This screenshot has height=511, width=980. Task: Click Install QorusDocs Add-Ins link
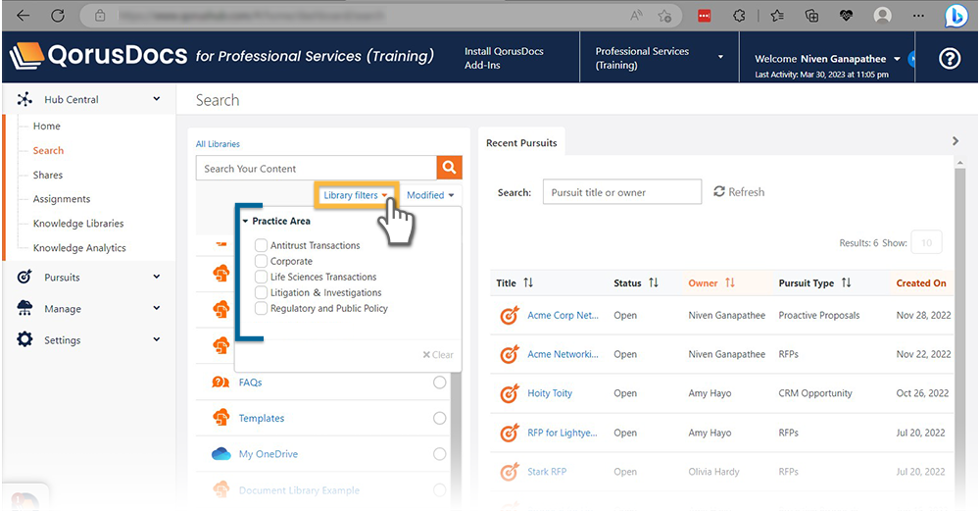pos(504,58)
